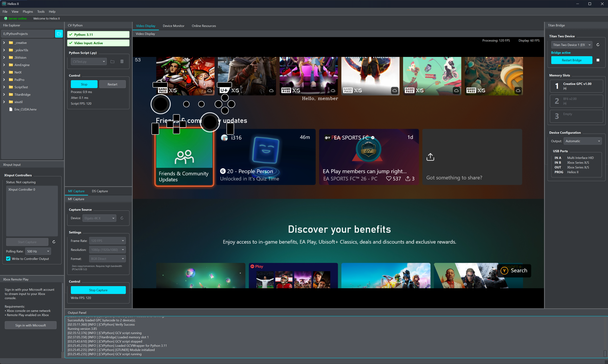Click the Video Input Active checkmark
This screenshot has height=364, width=608.
[x=71, y=43]
